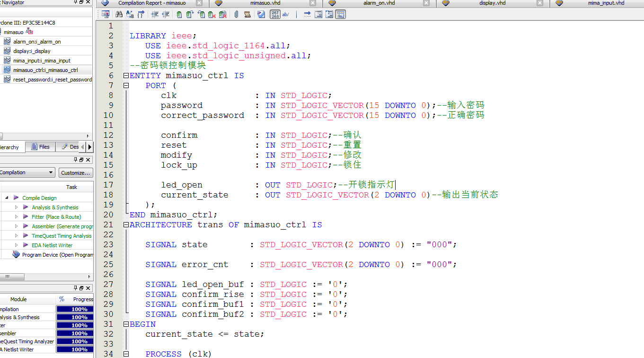Click the Find binoculars icon in editor toolbar
Viewport: 644px width, 358px height.
click(119, 14)
